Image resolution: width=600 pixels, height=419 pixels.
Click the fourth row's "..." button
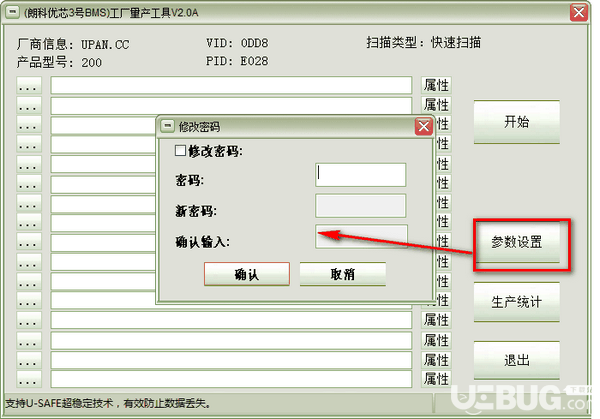click(x=29, y=144)
